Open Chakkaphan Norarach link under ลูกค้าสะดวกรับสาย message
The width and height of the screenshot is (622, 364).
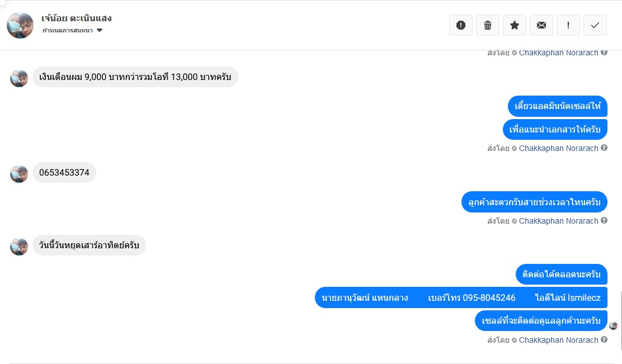point(558,221)
